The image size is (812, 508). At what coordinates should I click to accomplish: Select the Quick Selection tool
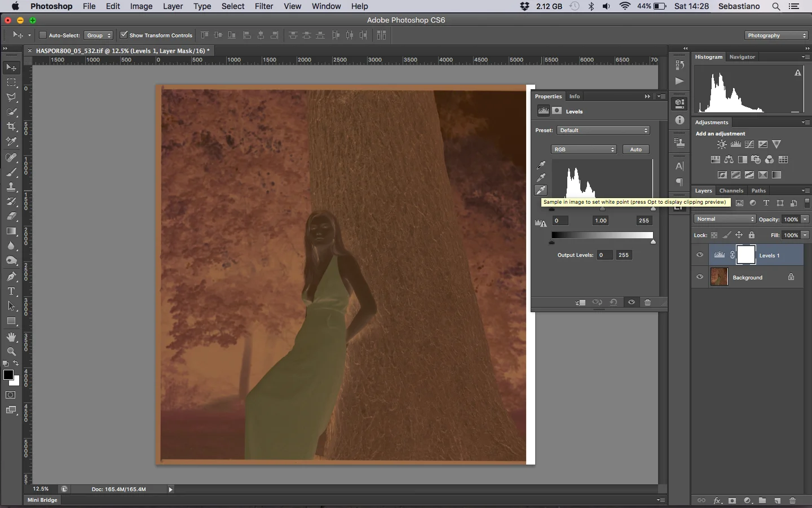point(11,112)
